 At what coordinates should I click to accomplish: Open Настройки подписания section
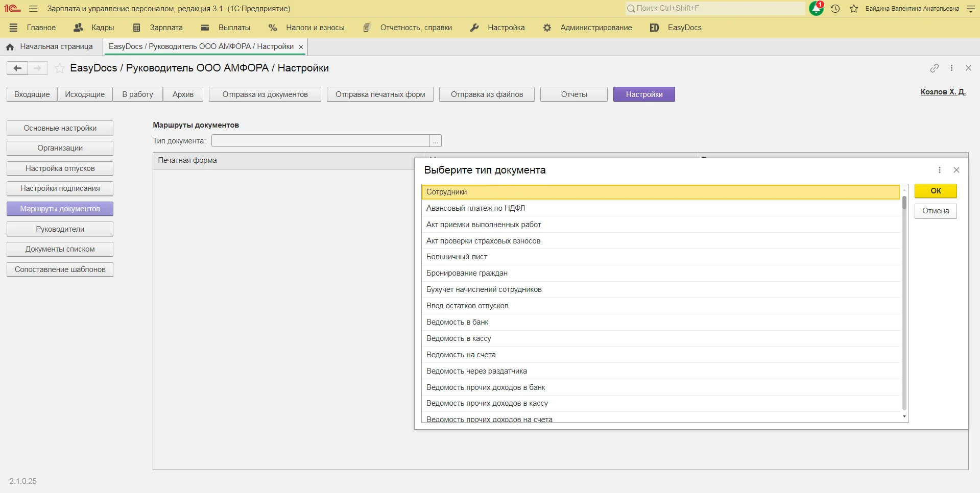[x=60, y=188]
